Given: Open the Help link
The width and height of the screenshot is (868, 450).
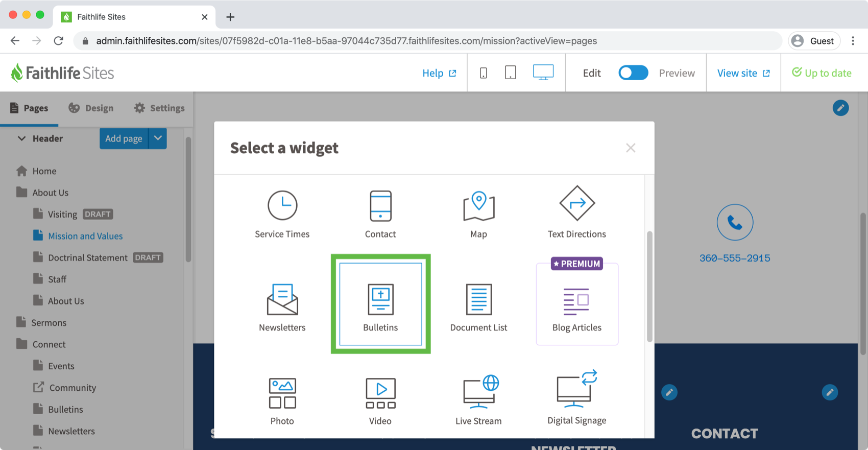Looking at the screenshot, I should (439, 73).
